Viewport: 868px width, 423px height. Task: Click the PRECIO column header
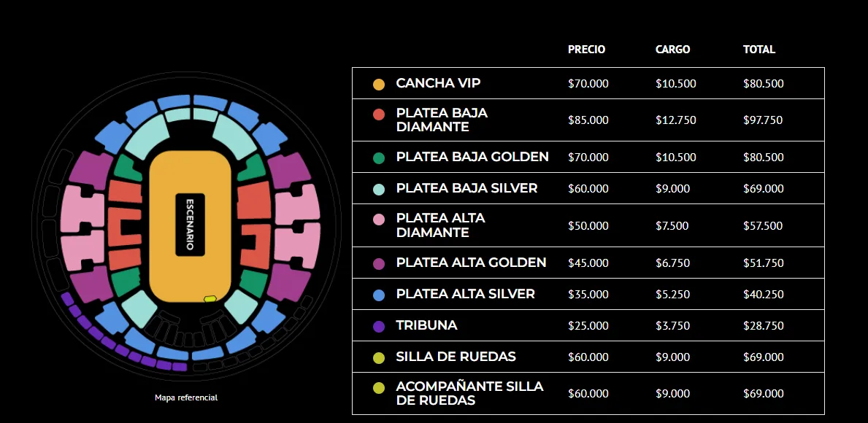[x=586, y=50]
